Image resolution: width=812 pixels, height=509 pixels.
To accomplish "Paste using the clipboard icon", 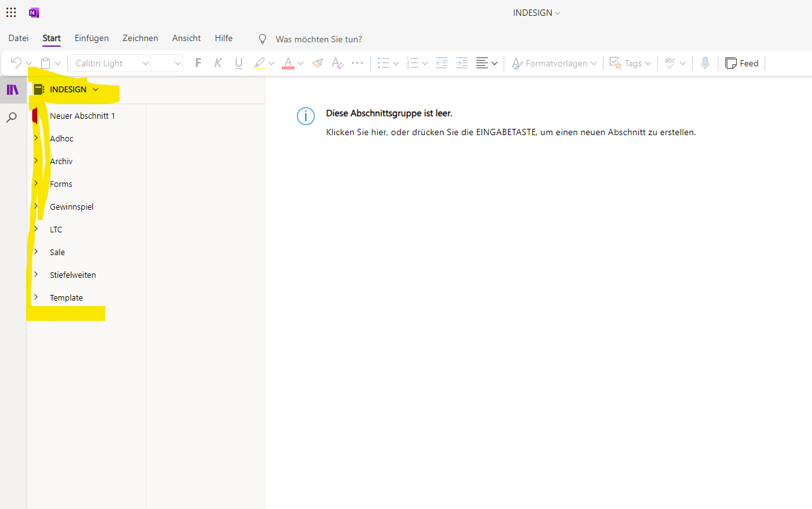I will pos(45,63).
